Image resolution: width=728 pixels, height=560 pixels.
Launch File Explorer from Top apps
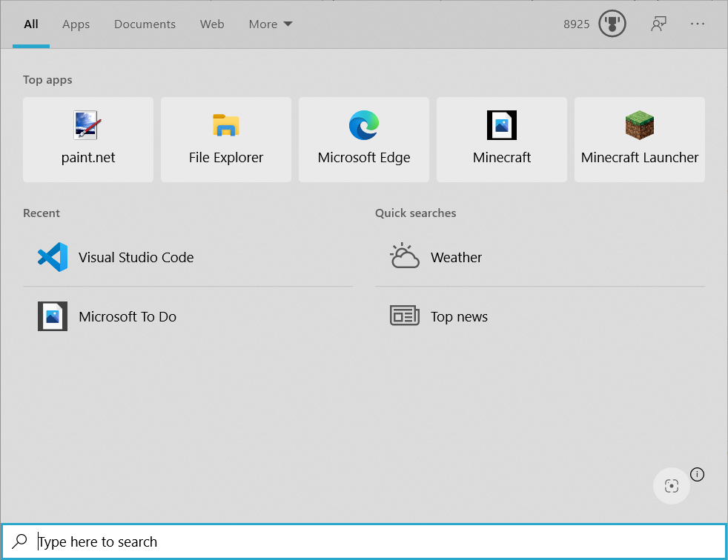point(226,140)
